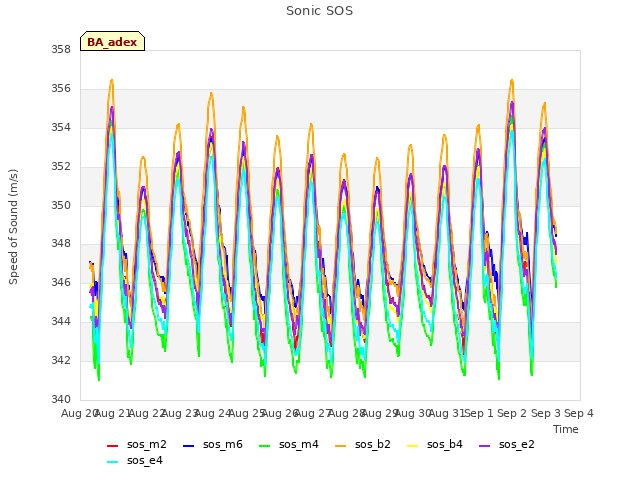Click the 354 y-axis tick label
Viewport: 640px width, 480px height.
[61, 128]
